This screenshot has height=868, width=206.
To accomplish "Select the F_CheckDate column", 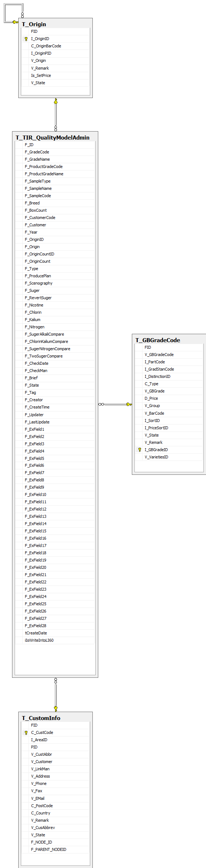I will point(55,364).
